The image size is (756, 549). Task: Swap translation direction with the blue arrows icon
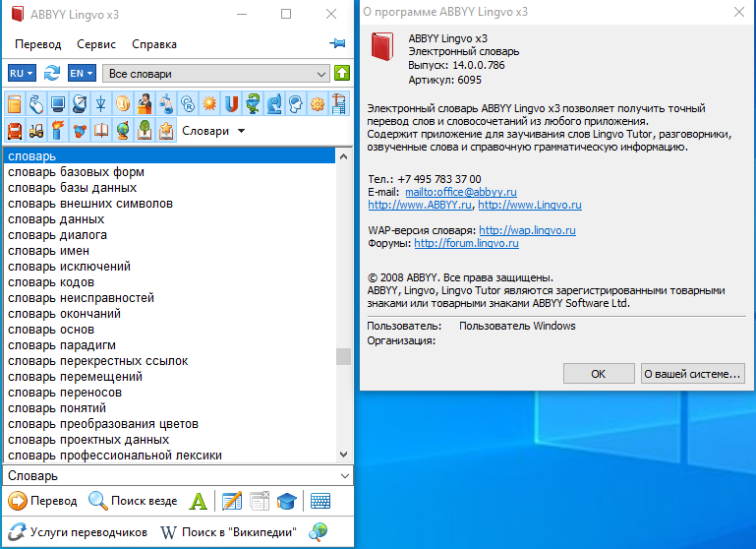click(x=51, y=74)
